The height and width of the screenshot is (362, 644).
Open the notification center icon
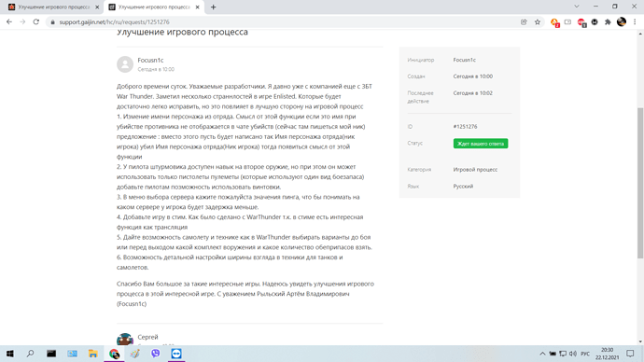[630, 354]
